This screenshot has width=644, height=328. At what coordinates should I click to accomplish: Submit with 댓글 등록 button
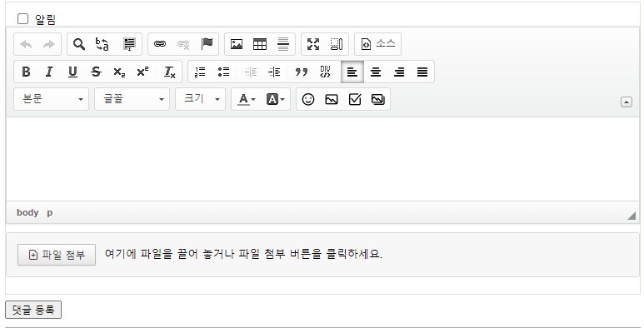[x=33, y=310]
